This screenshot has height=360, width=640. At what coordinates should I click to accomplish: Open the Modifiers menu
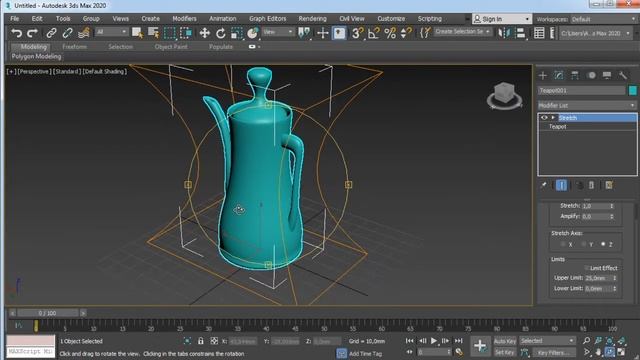(184, 19)
